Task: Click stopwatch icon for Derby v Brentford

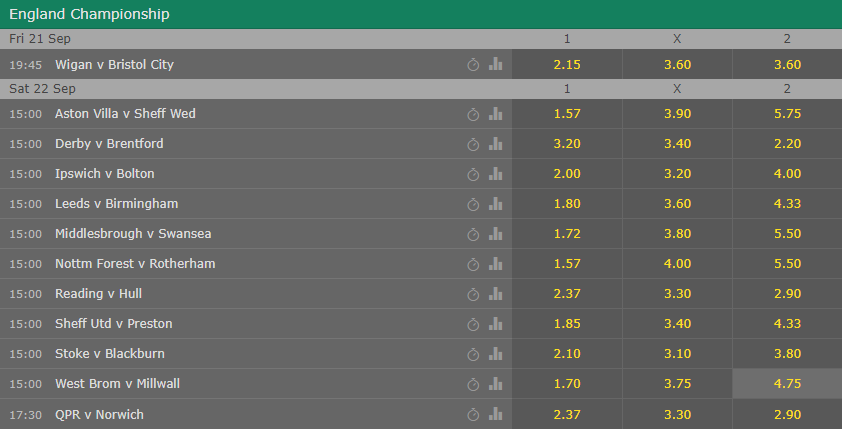Action: click(x=473, y=144)
